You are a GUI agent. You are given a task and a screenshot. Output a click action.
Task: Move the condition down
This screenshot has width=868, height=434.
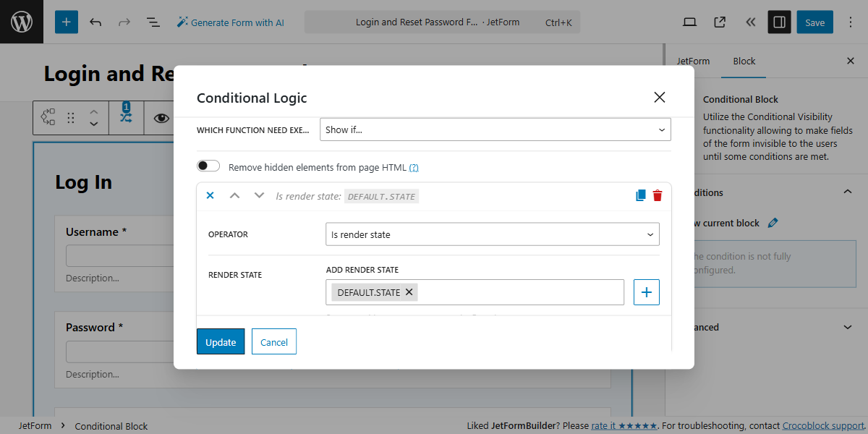coord(259,195)
